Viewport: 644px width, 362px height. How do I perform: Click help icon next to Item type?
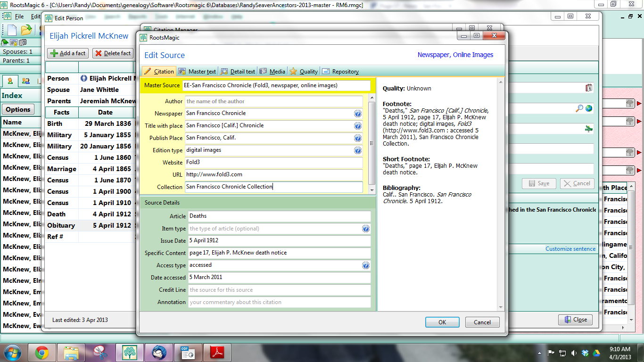365,229
